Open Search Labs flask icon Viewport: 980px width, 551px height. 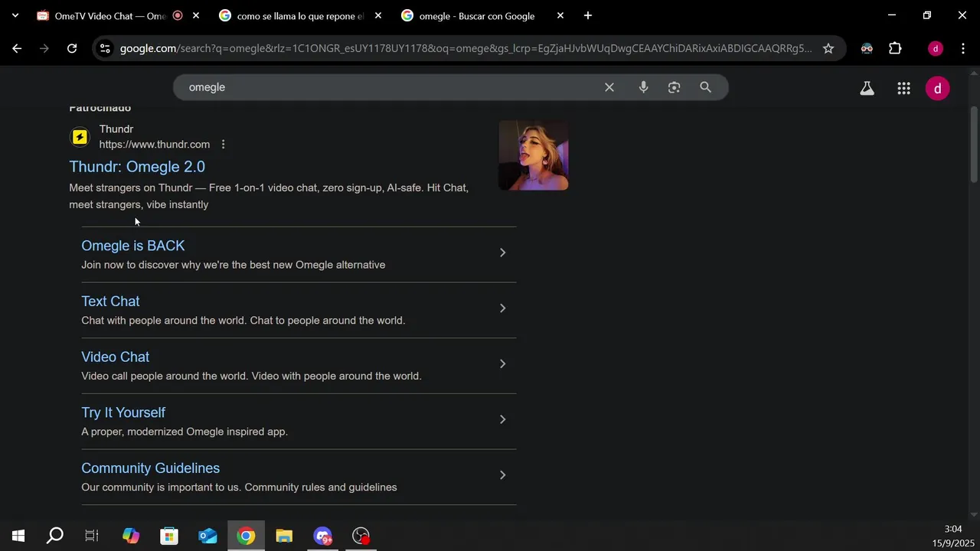click(867, 88)
